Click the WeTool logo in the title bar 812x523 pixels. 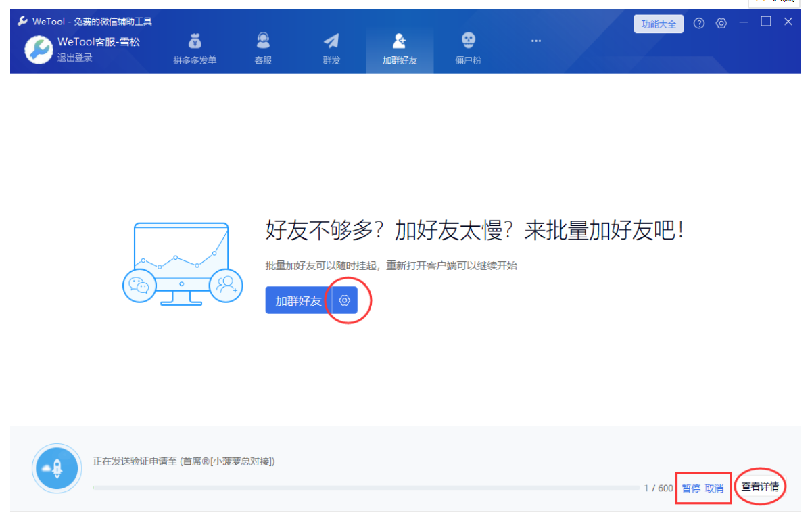tap(23, 22)
